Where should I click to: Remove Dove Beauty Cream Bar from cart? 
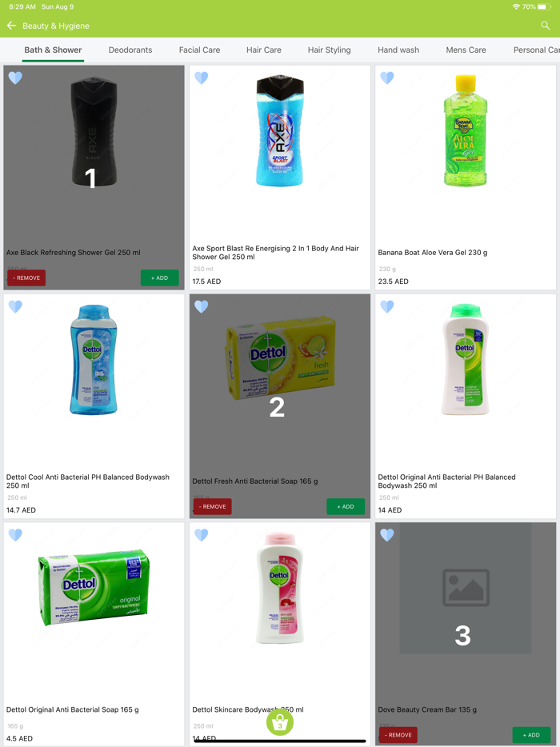click(398, 735)
